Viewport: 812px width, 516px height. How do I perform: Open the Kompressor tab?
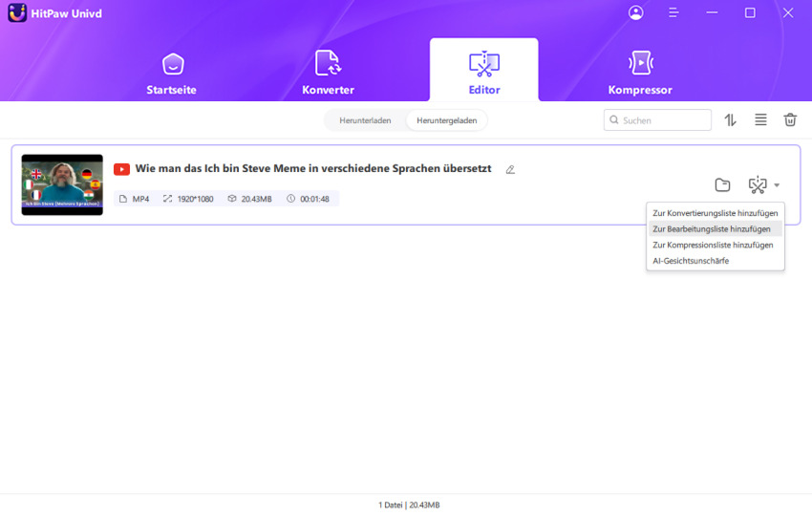(640, 74)
